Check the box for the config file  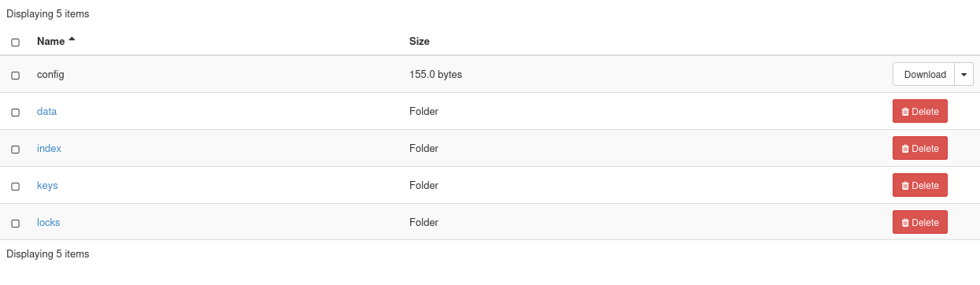[x=15, y=75]
